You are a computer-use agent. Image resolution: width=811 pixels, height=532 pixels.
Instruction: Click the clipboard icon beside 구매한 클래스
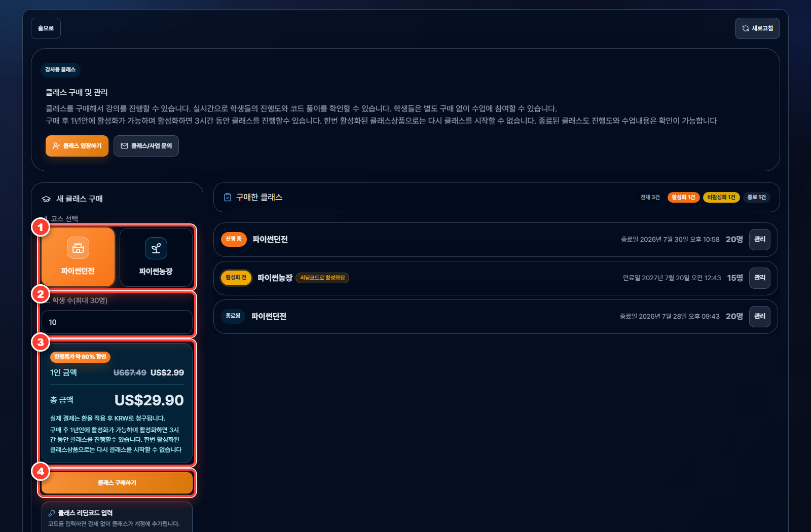coord(228,197)
